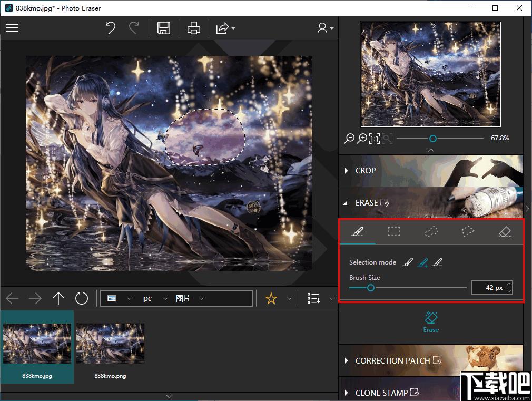
Task: Select the brush selection tool tab
Action: pyautogui.click(x=357, y=232)
